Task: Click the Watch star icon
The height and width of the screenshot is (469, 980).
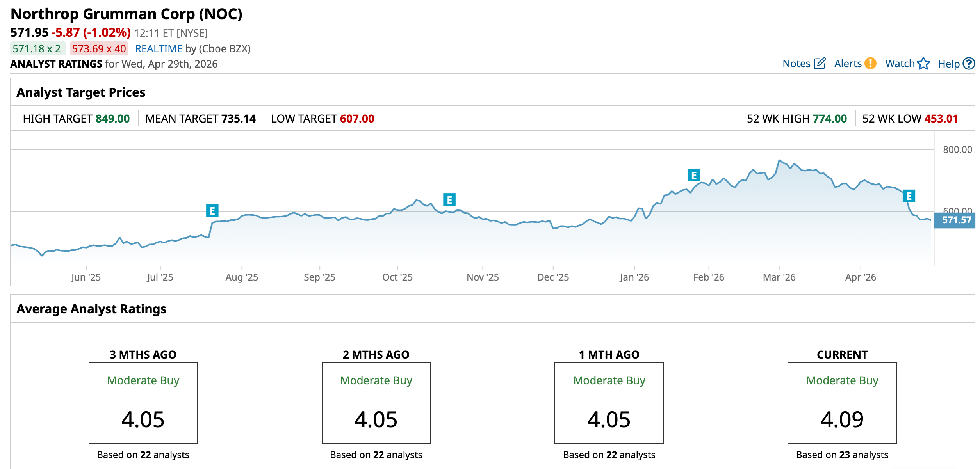Action: coord(923,63)
